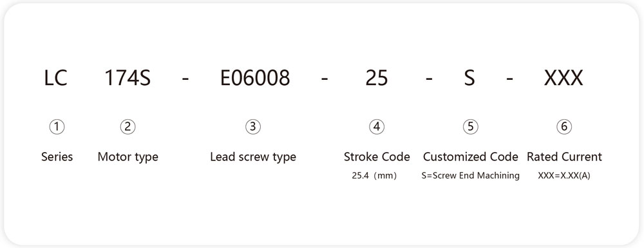This screenshot has width=644, height=248.
Task: Click the circled number 1 marker
Action: (x=57, y=127)
